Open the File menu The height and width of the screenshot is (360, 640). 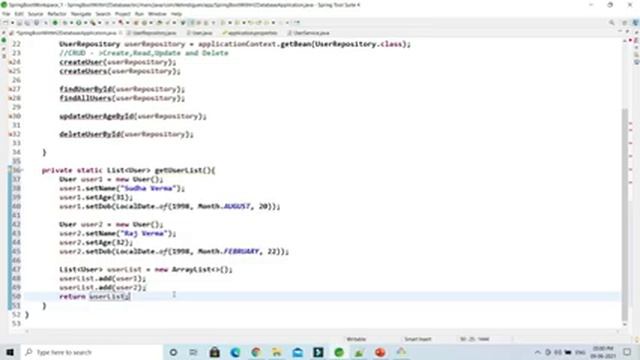click(6, 14)
